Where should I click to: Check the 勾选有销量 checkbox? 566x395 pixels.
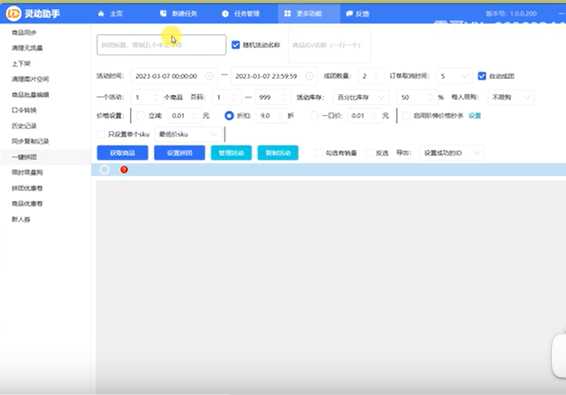click(x=318, y=153)
